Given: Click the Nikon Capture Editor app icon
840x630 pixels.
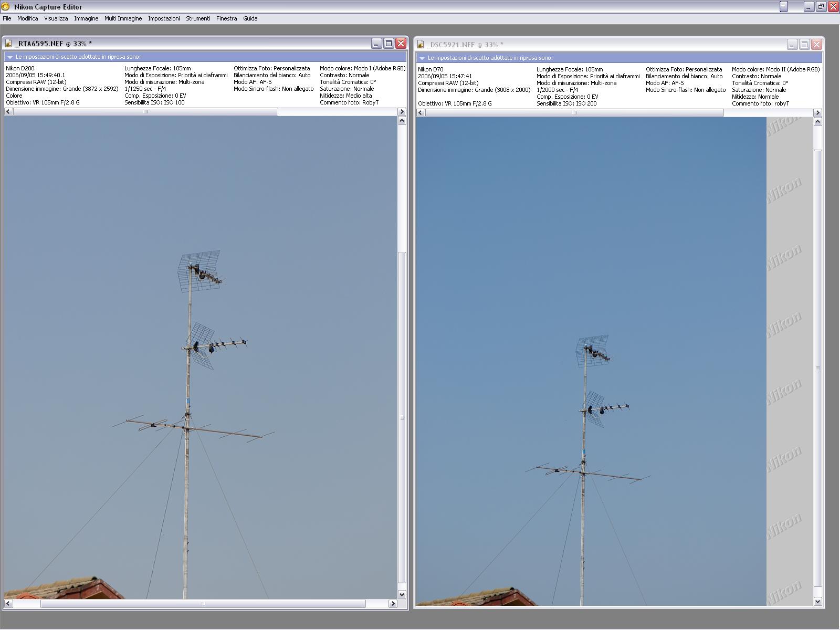Looking at the screenshot, I should pyautogui.click(x=6, y=7).
